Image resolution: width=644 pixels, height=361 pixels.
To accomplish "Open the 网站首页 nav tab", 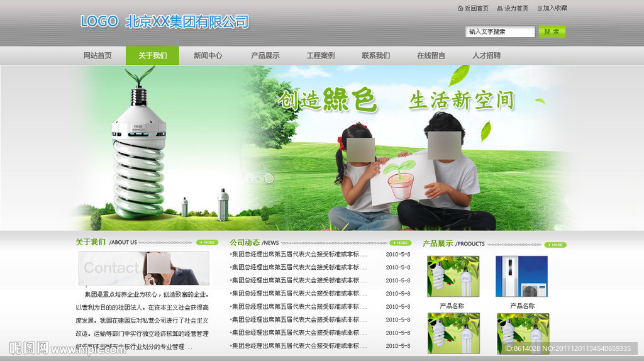I will click(x=97, y=55).
